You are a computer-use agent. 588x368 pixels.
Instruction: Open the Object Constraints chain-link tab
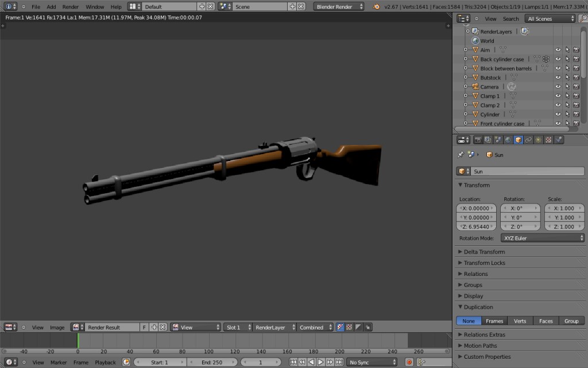coord(528,139)
